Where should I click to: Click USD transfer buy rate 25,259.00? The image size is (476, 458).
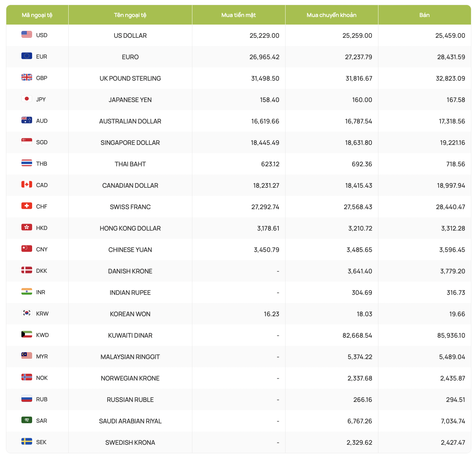click(357, 36)
